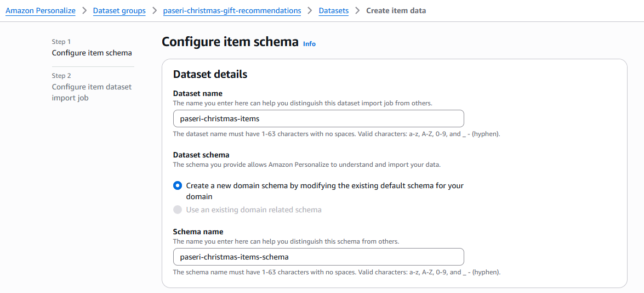Click chevron icon after Dataset groups breadcrumb
Screen dimensions: 644x293
[155, 10]
